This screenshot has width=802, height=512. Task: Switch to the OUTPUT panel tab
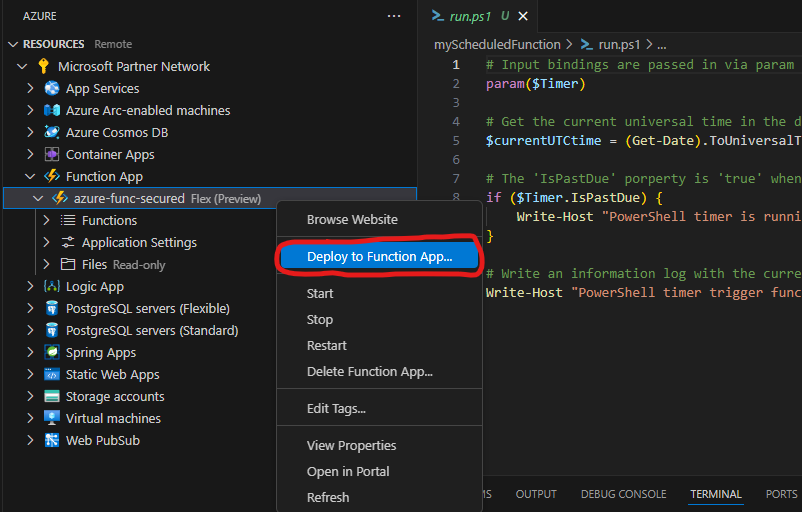(536, 494)
